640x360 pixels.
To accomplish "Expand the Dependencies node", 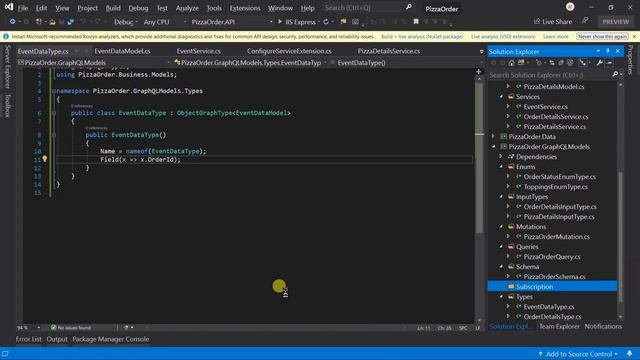I will [501, 157].
